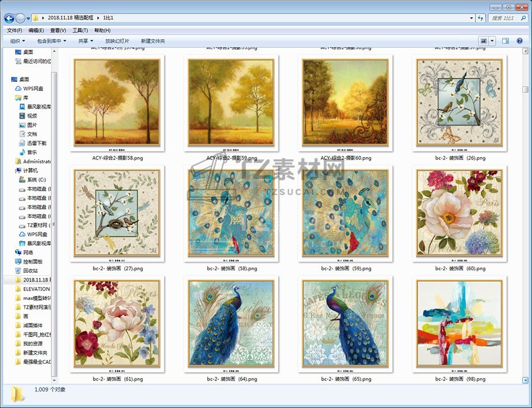532x408 pixels.
Task: Open 控制面板 from the sidebar
Action: [x=29, y=262]
